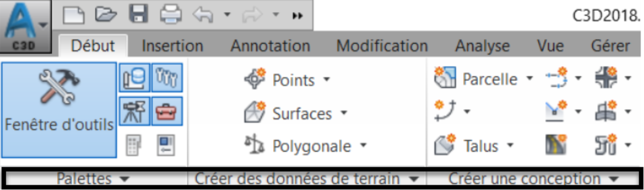This screenshot has height=190, width=644.
Task: Open the C3D application menu button
Action: click(26, 27)
